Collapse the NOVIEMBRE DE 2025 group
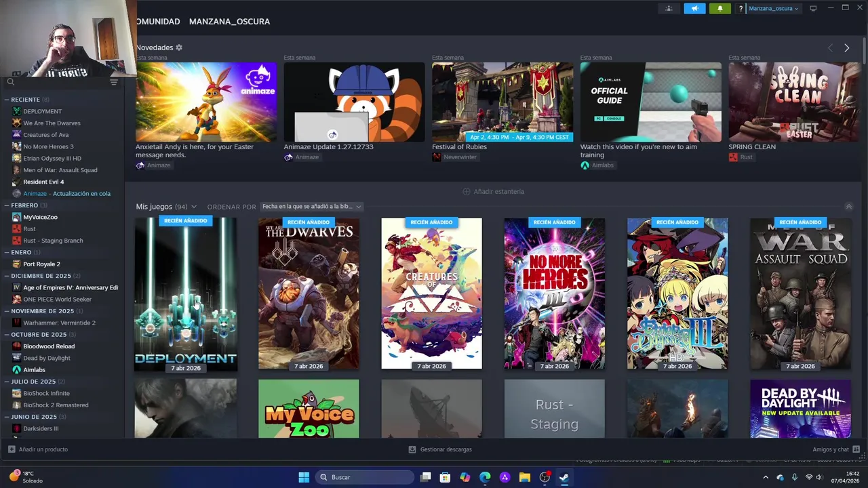Image resolution: width=868 pixels, height=488 pixels. point(7,311)
